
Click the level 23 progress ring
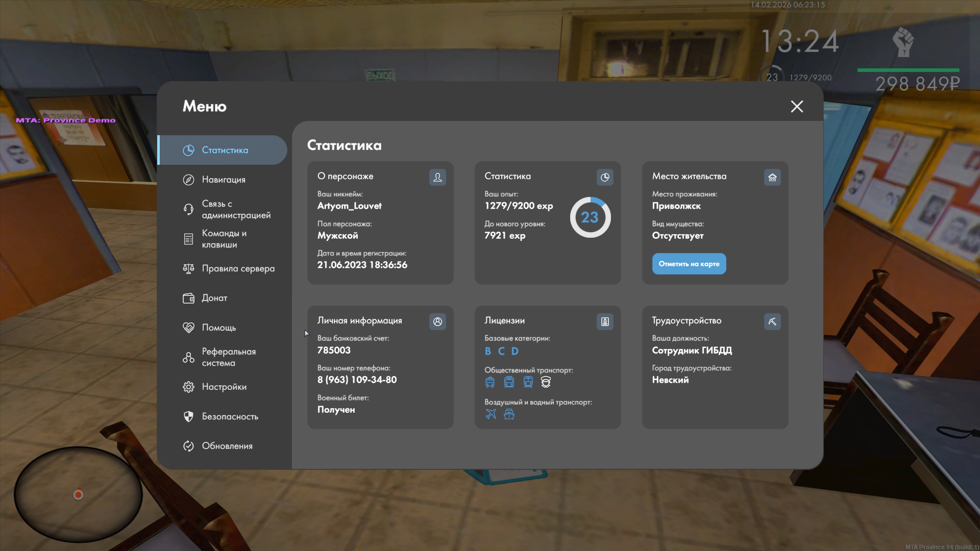(590, 217)
